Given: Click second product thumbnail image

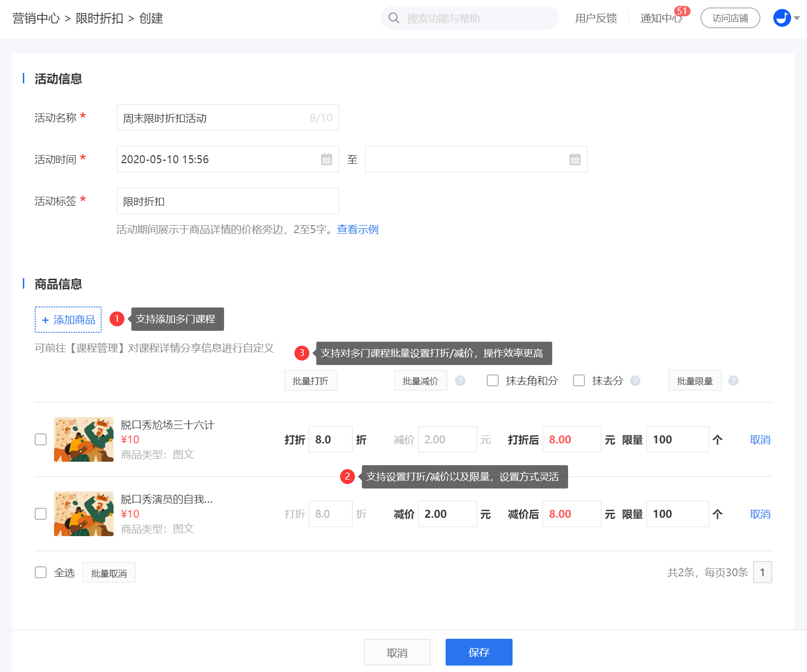Looking at the screenshot, I should click(x=84, y=514).
